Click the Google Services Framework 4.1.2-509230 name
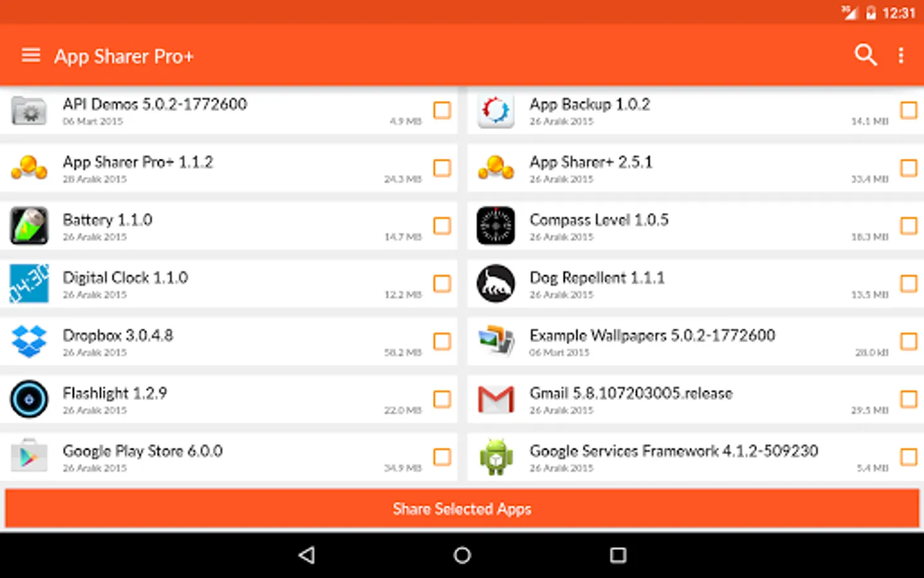Image resolution: width=924 pixels, height=578 pixels. coord(674,451)
